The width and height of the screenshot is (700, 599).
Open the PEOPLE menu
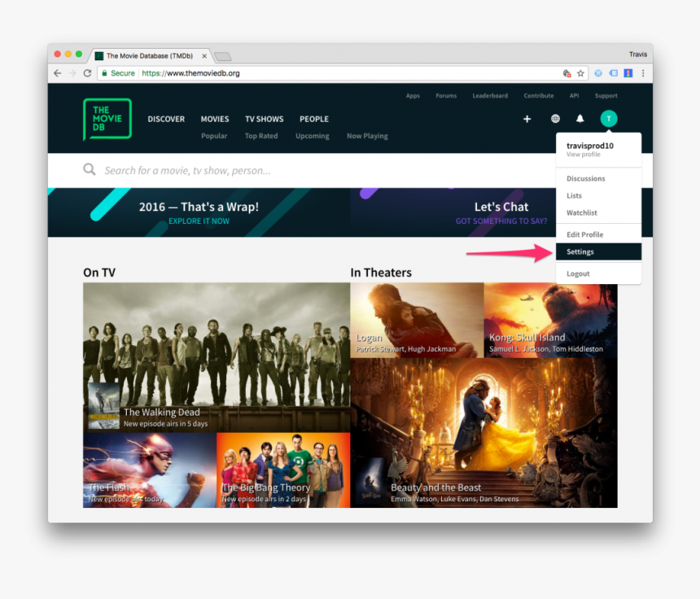[x=314, y=119]
